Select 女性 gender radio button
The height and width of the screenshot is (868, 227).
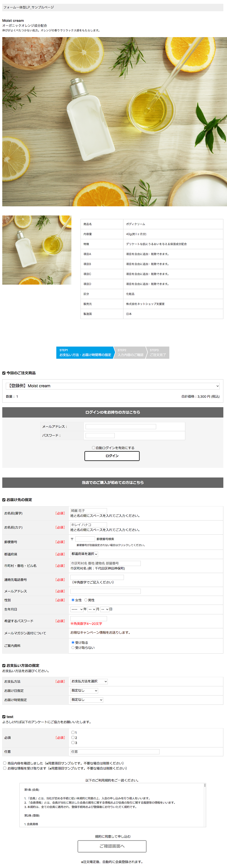tap(73, 600)
